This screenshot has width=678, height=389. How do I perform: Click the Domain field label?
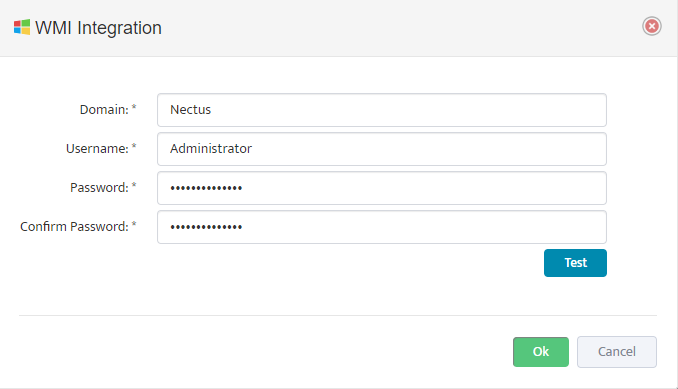tap(104, 110)
